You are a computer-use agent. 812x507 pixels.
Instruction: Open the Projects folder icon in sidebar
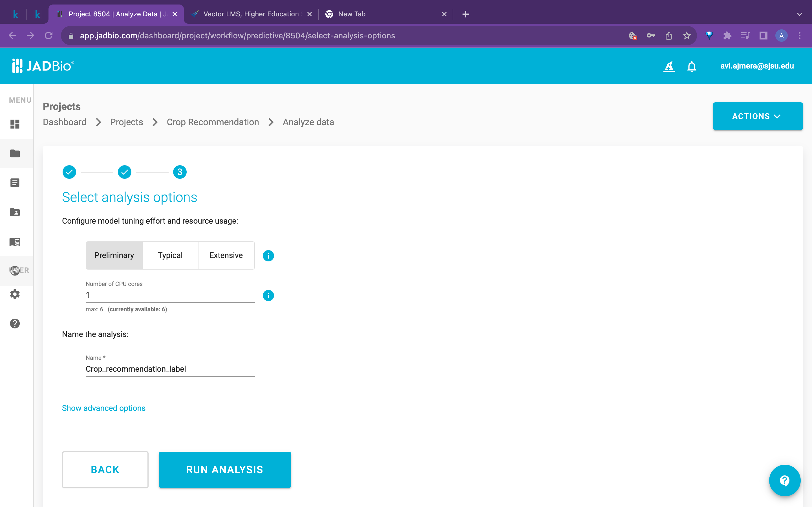[15, 154]
